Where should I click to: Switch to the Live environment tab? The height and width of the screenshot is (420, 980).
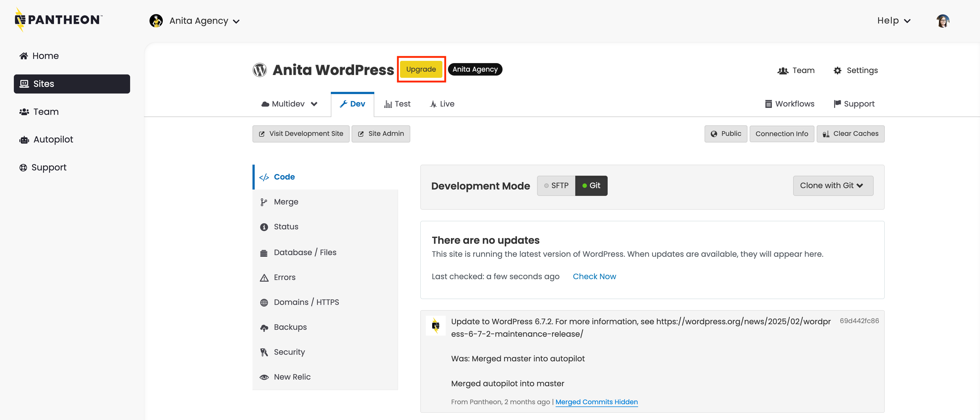point(442,104)
